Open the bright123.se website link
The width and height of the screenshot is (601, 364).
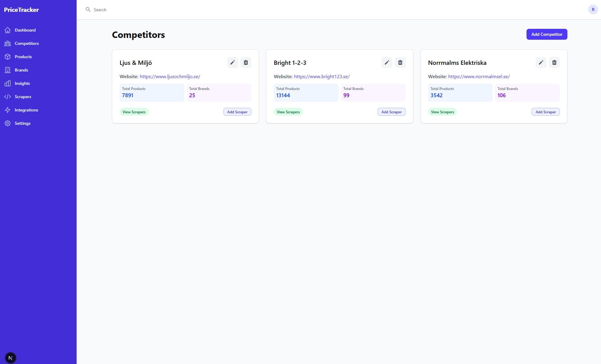(321, 76)
